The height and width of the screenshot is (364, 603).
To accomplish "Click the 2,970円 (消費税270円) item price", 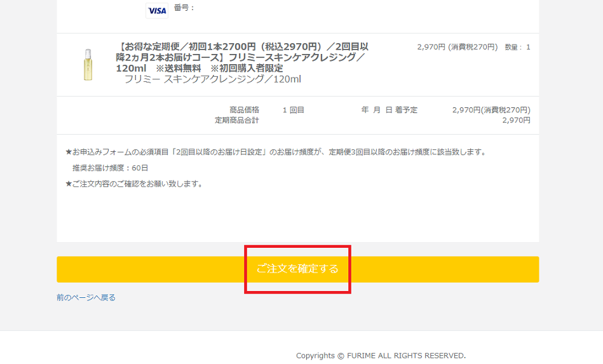I will (x=457, y=47).
